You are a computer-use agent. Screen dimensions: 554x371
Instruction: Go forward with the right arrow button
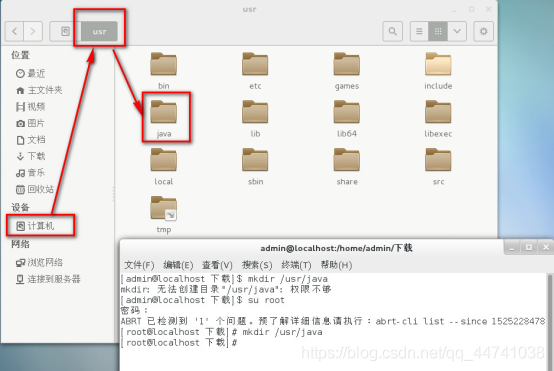click(33, 31)
